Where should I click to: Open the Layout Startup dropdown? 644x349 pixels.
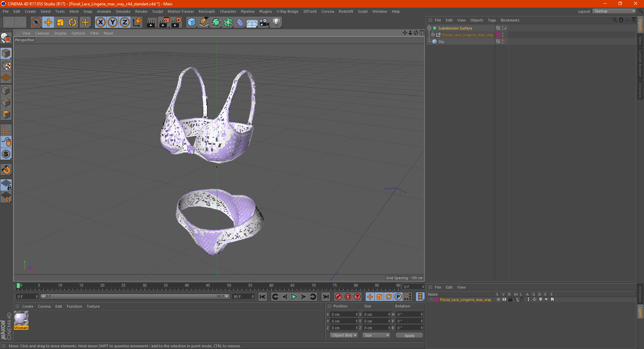pos(614,11)
